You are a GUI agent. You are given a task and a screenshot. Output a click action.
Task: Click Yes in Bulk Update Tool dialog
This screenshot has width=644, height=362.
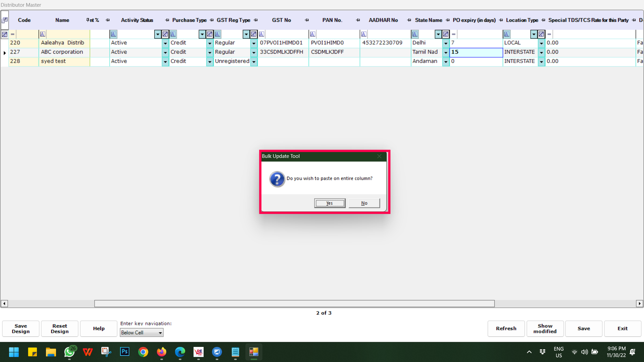pos(329,203)
